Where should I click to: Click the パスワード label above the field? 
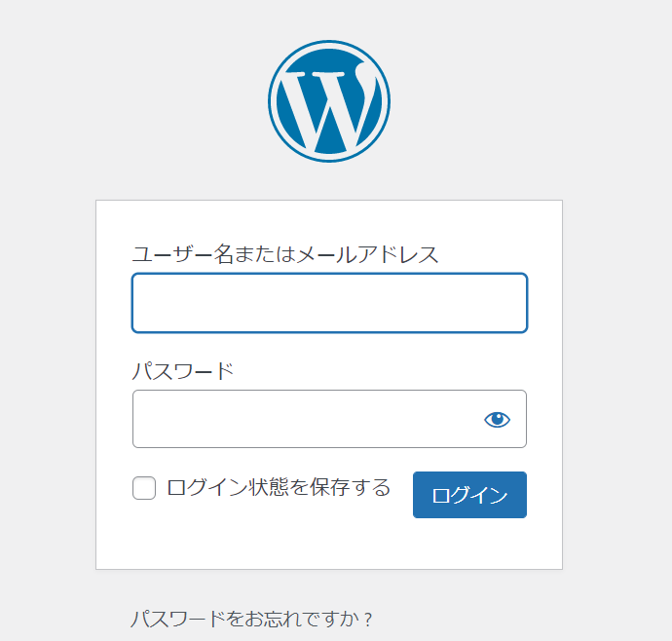click(x=182, y=371)
